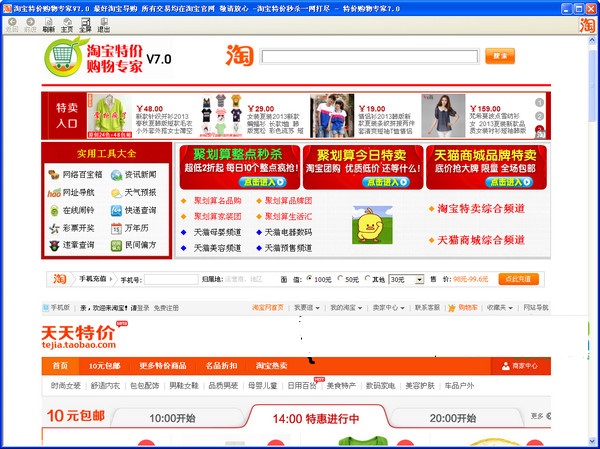Click the 手机版 phone icon
600x449 pixels.
coord(46,307)
